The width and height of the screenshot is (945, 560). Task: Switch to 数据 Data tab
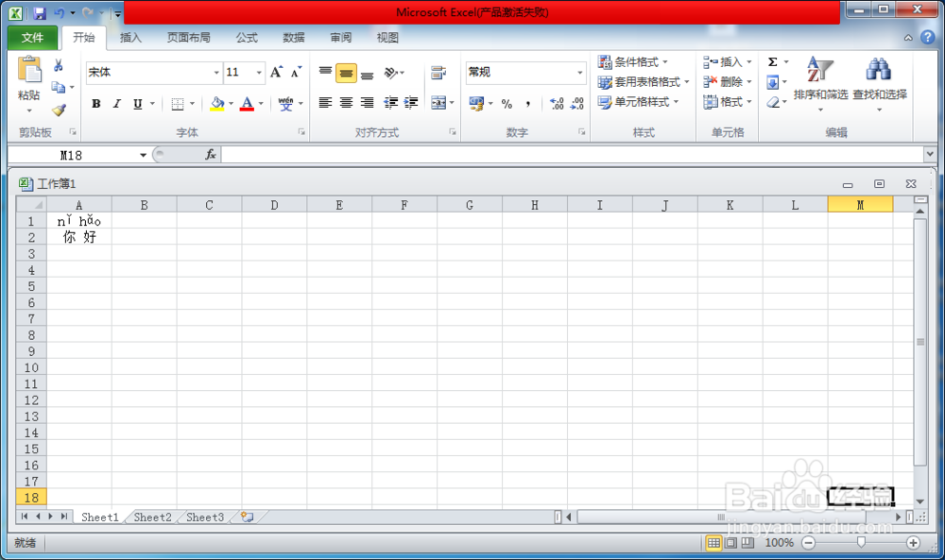pos(294,38)
